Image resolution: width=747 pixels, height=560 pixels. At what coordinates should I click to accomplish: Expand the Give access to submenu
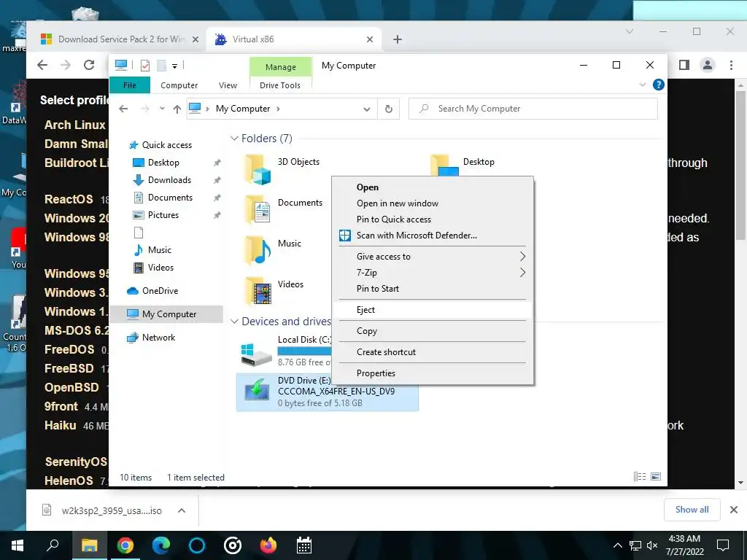[433, 256]
